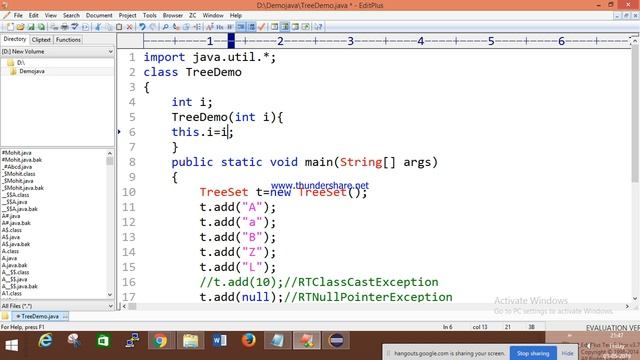Open the Document menu
Screen dimensions: 640x360
click(x=99, y=16)
